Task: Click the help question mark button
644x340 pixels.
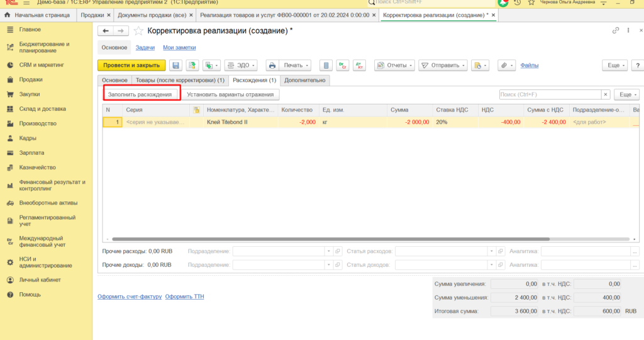Action: [x=638, y=65]
